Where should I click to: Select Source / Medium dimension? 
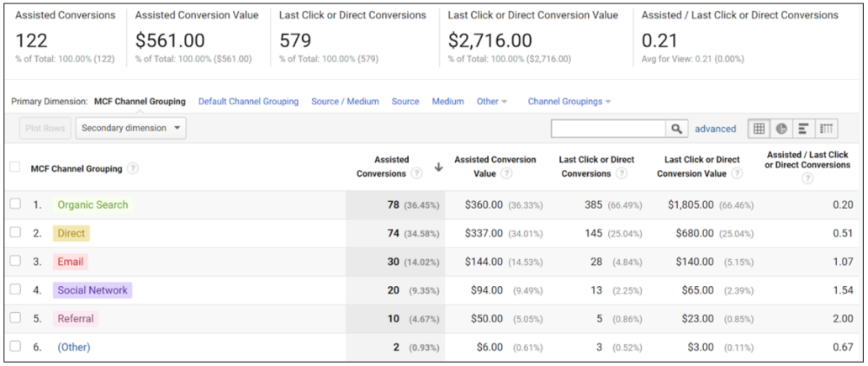pyautogui.click(x=345, y=101)
